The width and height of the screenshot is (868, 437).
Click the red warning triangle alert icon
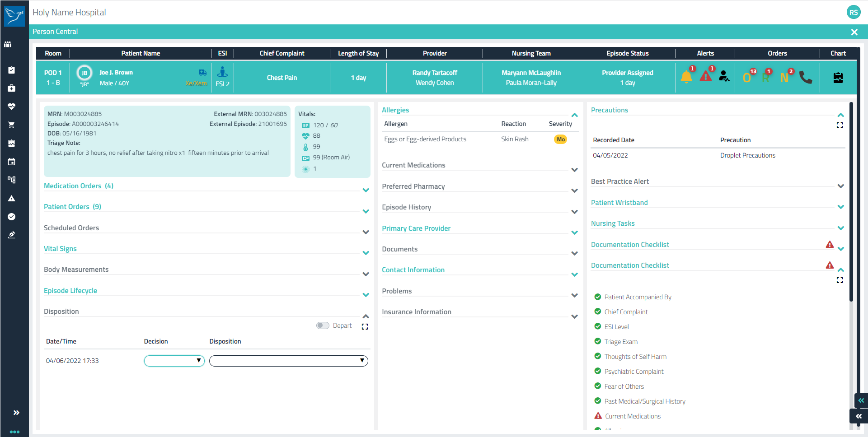(x=706, y=77)
